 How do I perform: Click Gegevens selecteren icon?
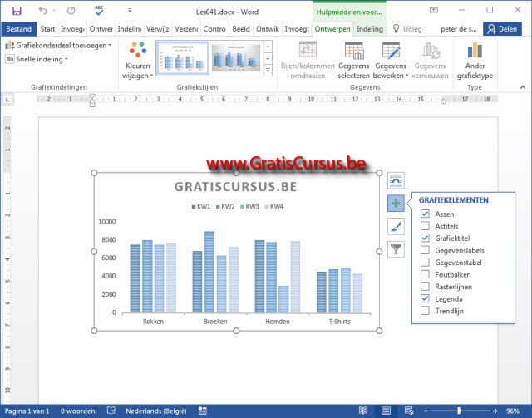(354, 50)
